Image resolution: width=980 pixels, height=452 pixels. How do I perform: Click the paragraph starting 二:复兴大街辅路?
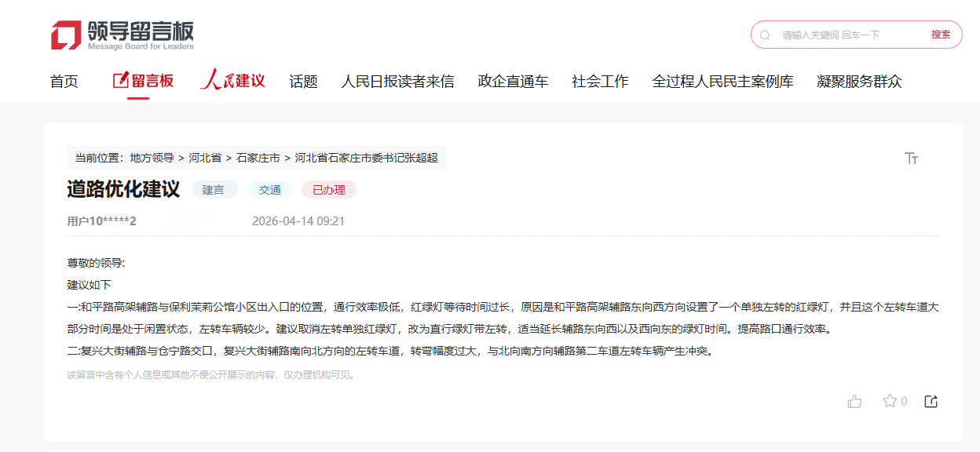click(392, 352)
